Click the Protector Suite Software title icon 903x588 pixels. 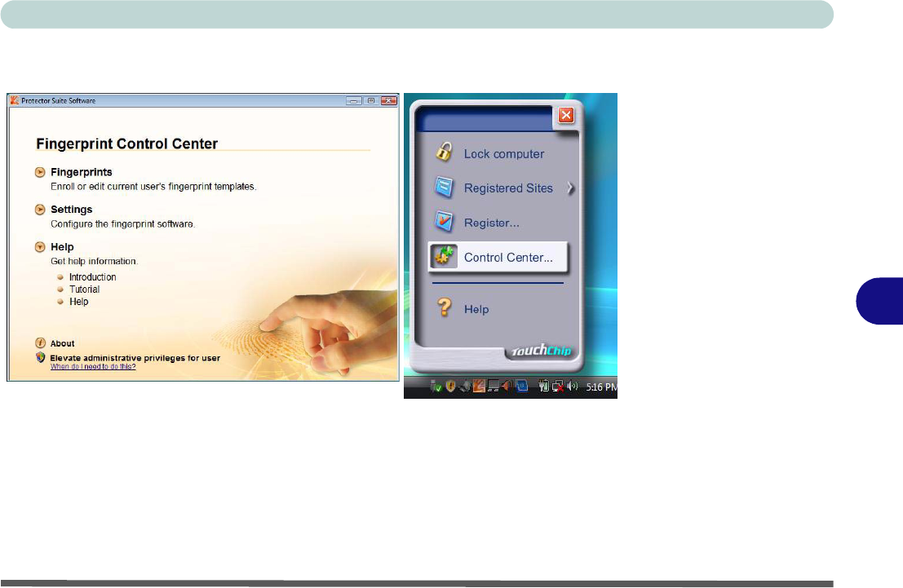[x=15, y=100]
